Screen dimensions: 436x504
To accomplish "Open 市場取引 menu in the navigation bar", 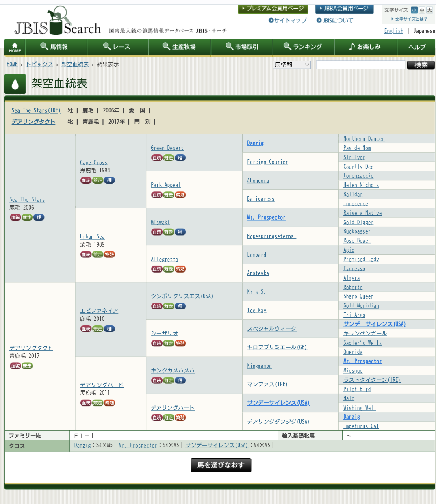I will (242, 47).
